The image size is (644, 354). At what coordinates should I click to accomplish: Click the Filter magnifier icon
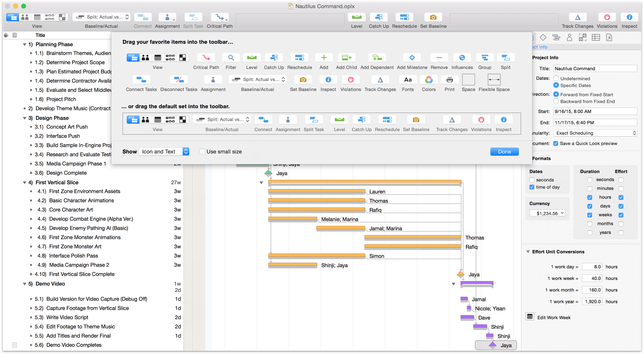[231, 58]
